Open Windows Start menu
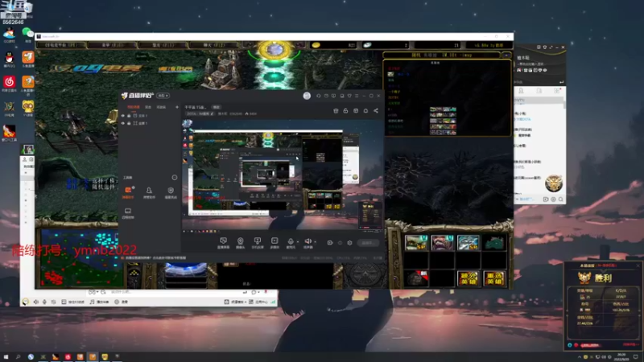This screenshot has height=362, width=644. point(6,356)
